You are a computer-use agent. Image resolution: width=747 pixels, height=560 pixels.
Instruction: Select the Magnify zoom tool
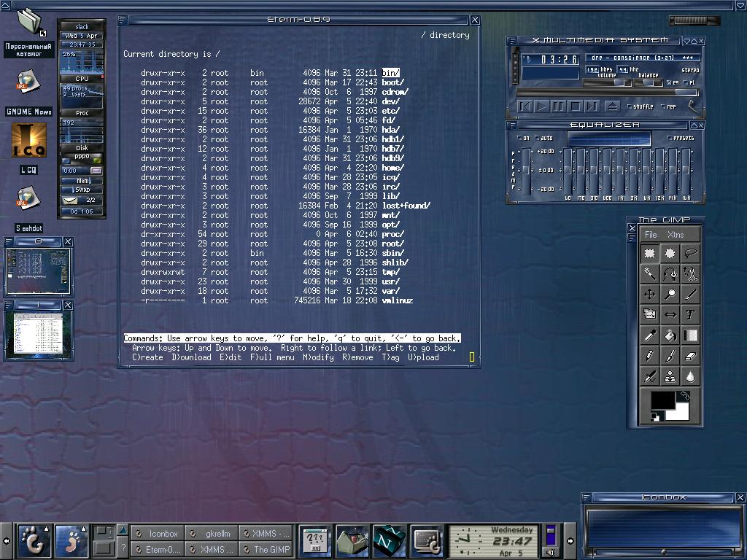point(670,294)
